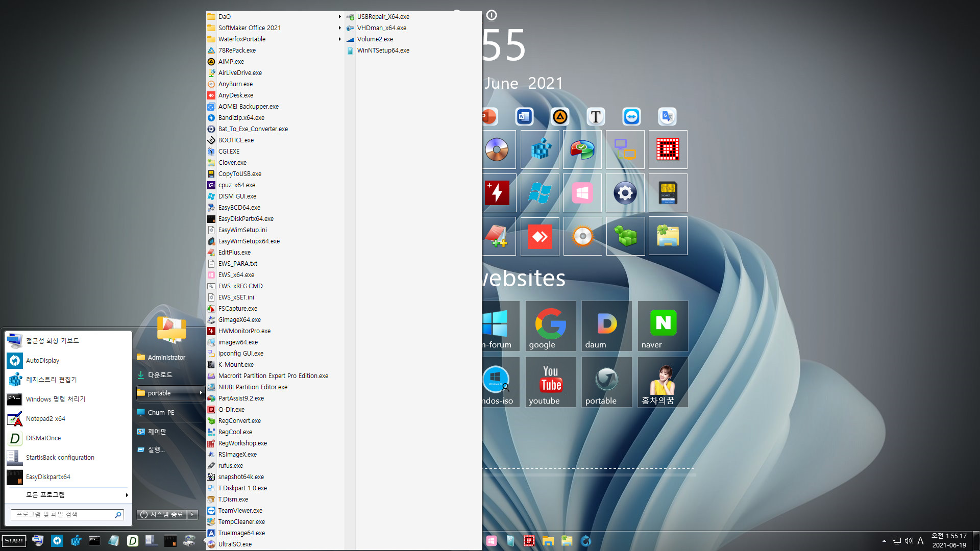Open the pink Windows logo tile
Image resolution: width=980 pixels, height=551 pixels.
coord(582,193)
